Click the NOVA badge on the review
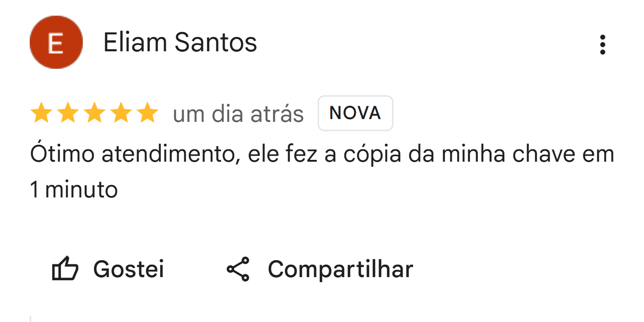644x322 pixels. click(355, 113)
